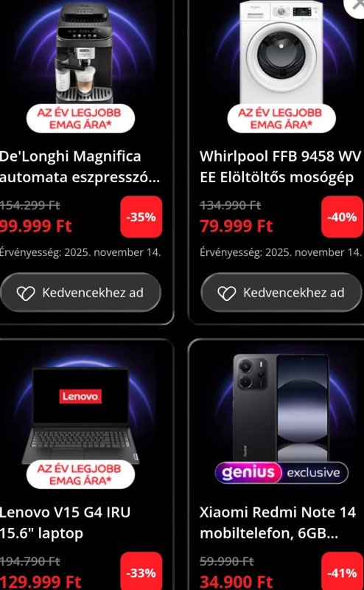
Task: Click the 99.999 Ft price of De'Longhi
Action: [35, 226]
